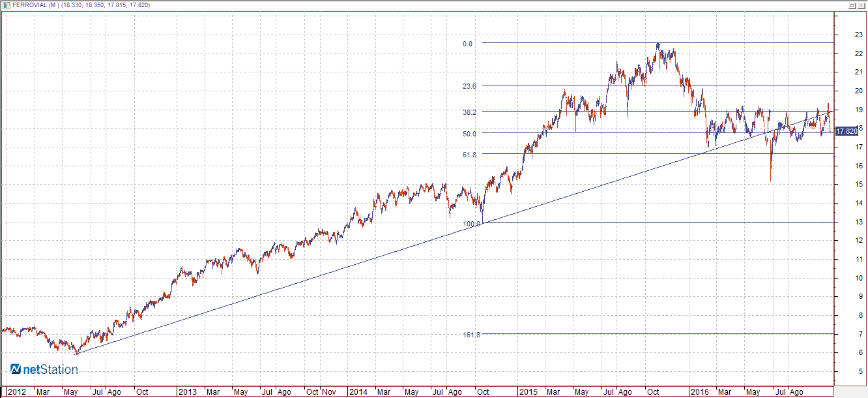
Task: Select the 23.6 Fibonacci level label
Action: (469, 86)
